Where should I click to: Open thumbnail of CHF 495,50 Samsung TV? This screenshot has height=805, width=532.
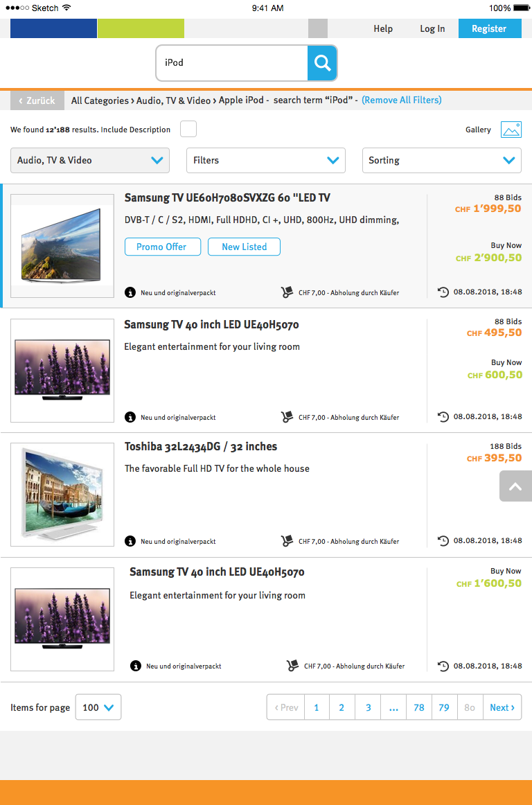tap(62, 370)
